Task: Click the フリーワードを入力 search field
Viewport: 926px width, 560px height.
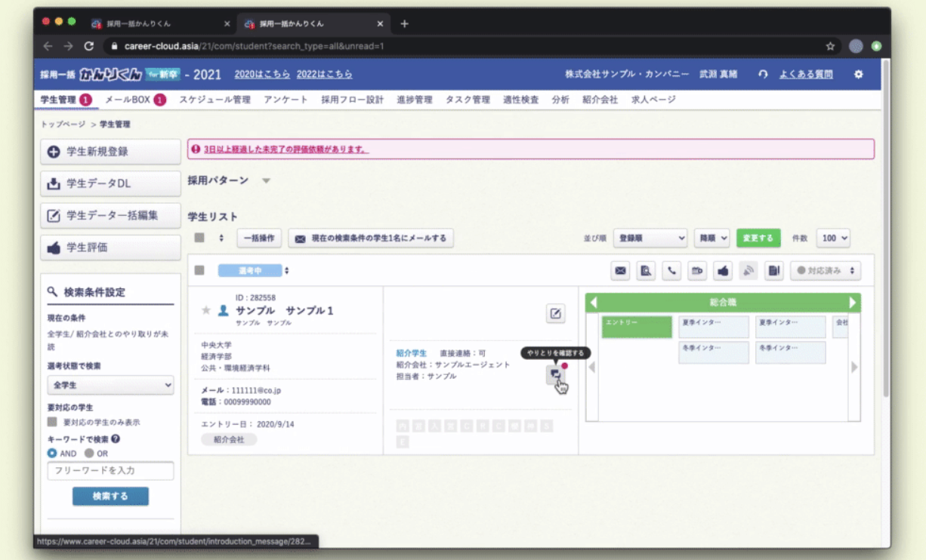Action: (x=110, y=471)
